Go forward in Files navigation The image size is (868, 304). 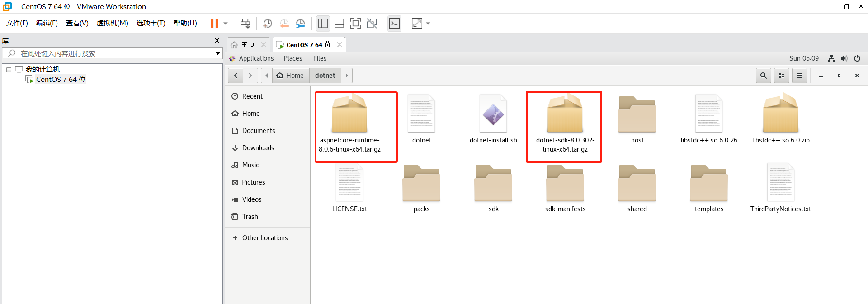pyautogui.click(x=250, y=76)
